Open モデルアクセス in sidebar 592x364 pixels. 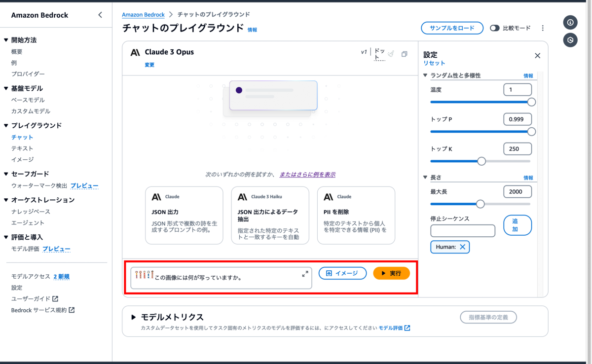click(x=31, y=277)
